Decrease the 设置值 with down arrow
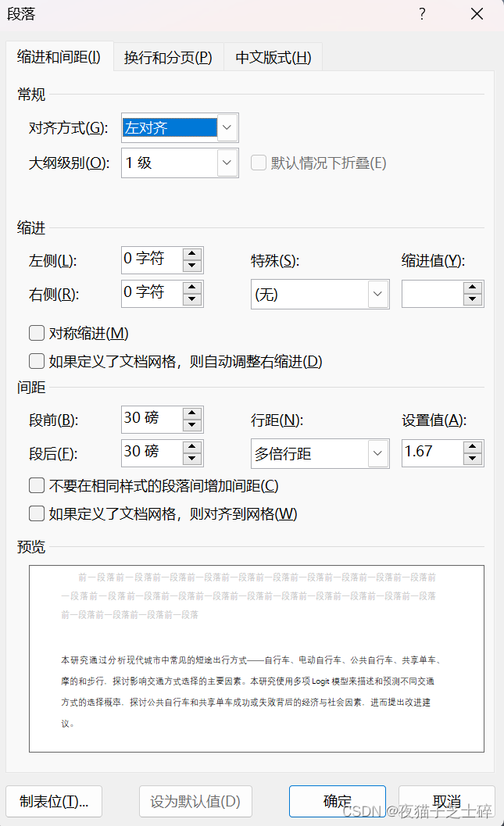Image resolution: width=504 pixels, height=826 pixels. point(473,459)
